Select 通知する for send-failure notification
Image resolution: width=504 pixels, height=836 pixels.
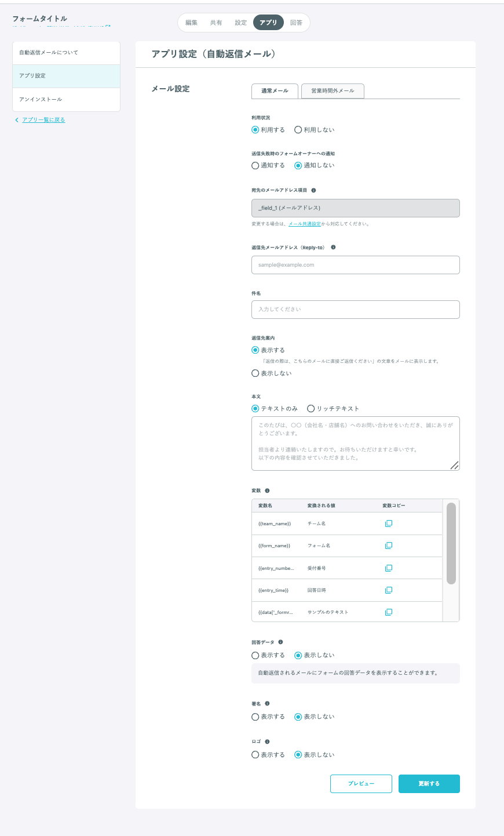point(255,166)
